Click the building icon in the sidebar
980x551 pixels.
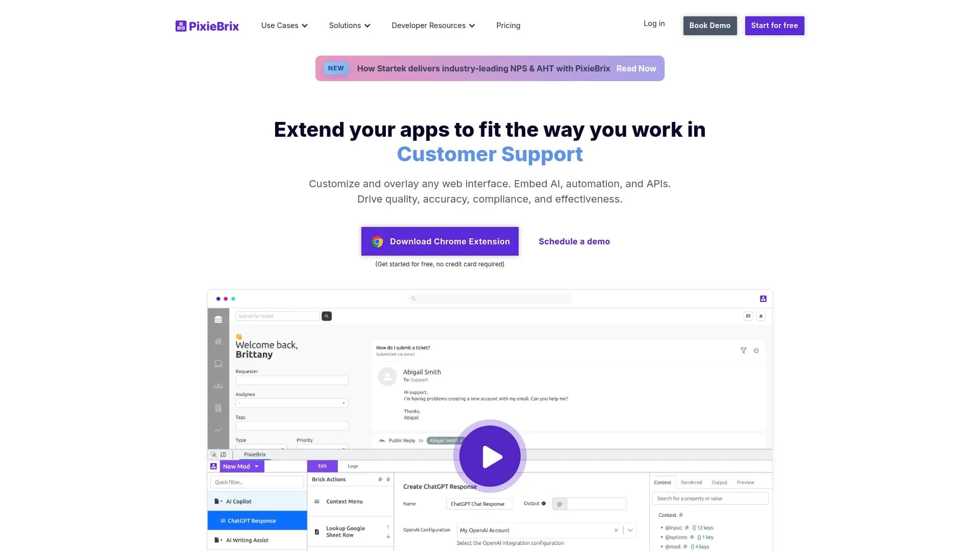tap(218, 408)
